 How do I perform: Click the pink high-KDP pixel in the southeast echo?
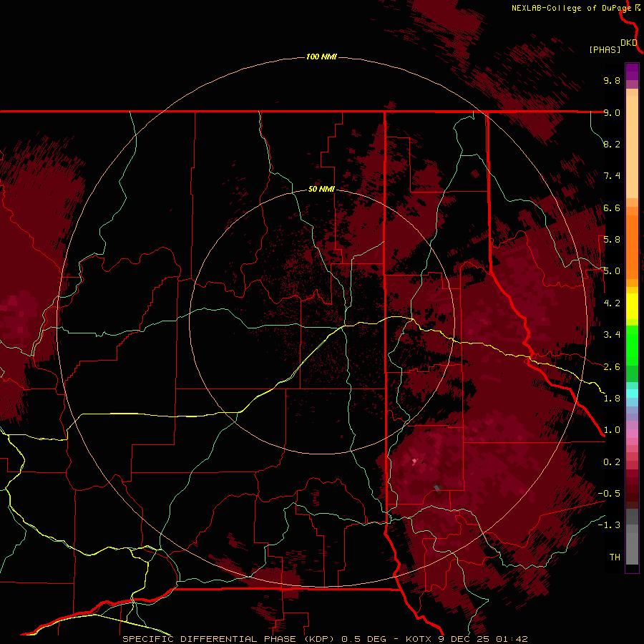tap(414, 462)
